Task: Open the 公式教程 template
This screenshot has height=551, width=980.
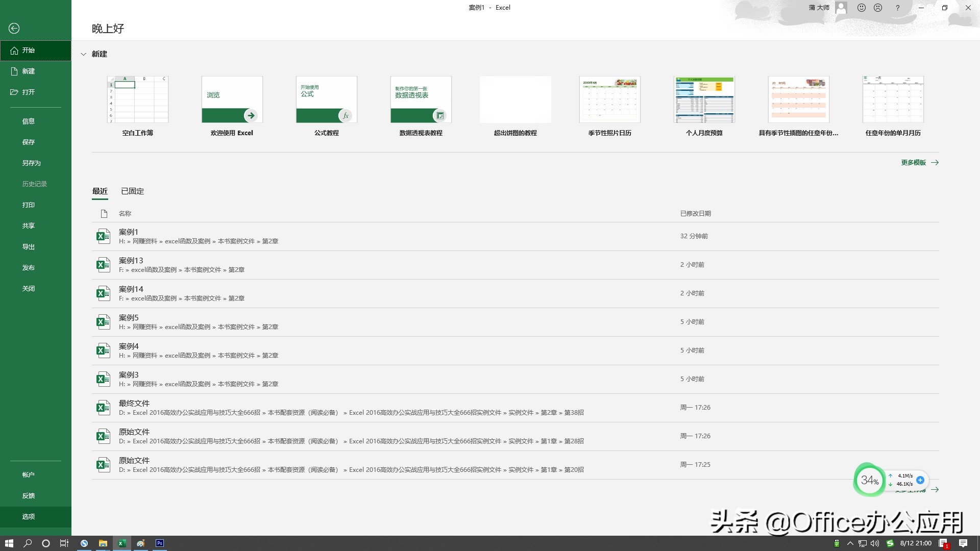Action: coord(327,99)
